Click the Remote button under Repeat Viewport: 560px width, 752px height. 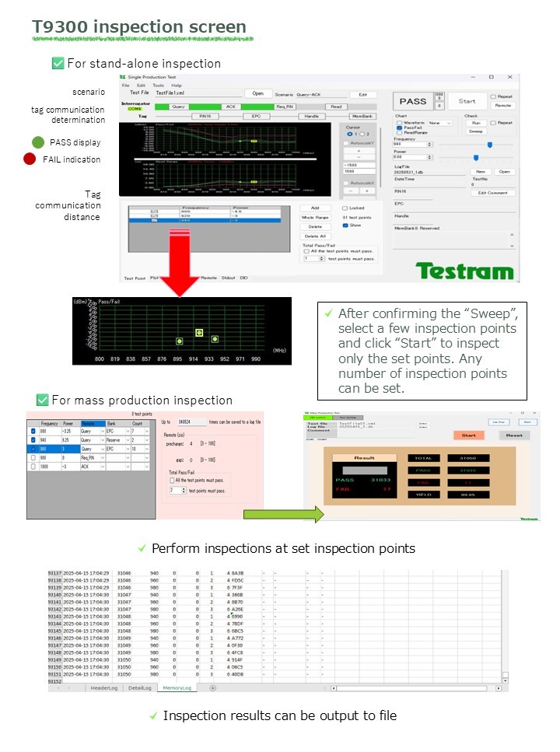[503, 105]
